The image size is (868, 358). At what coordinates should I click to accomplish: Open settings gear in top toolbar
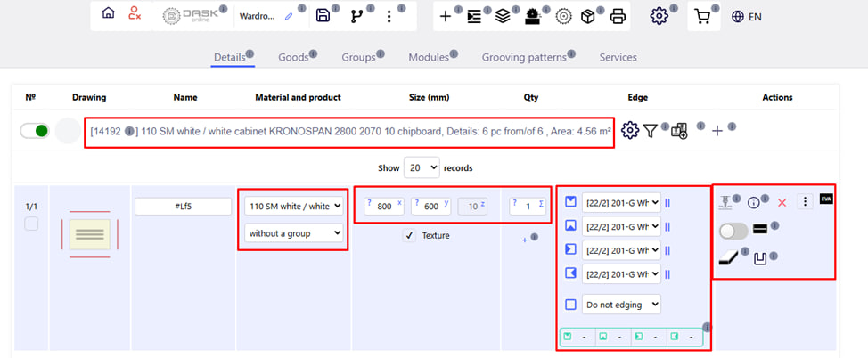(659, 16)
